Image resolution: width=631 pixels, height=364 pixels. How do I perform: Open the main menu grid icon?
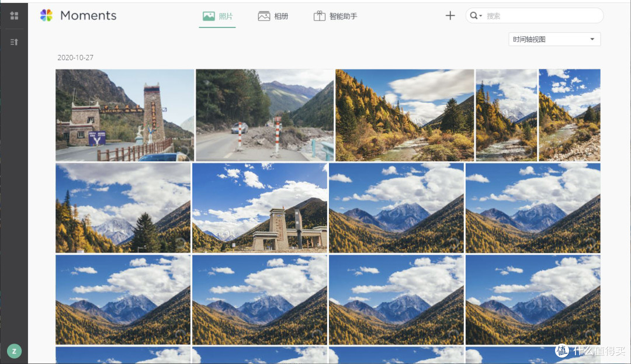point(14,16)
